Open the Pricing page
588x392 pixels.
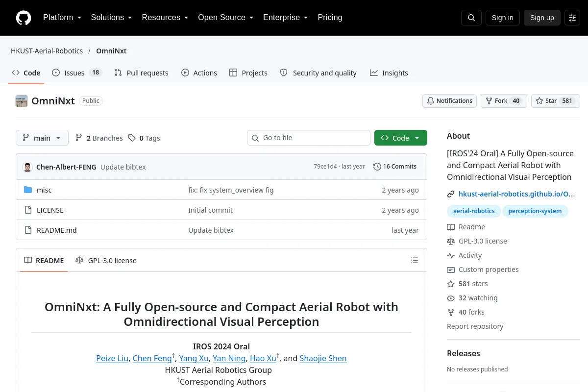[330, 18]
